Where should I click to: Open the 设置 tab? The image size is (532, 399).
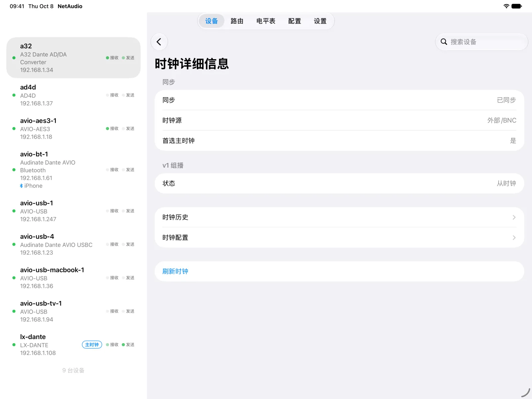tap(320, 21)
